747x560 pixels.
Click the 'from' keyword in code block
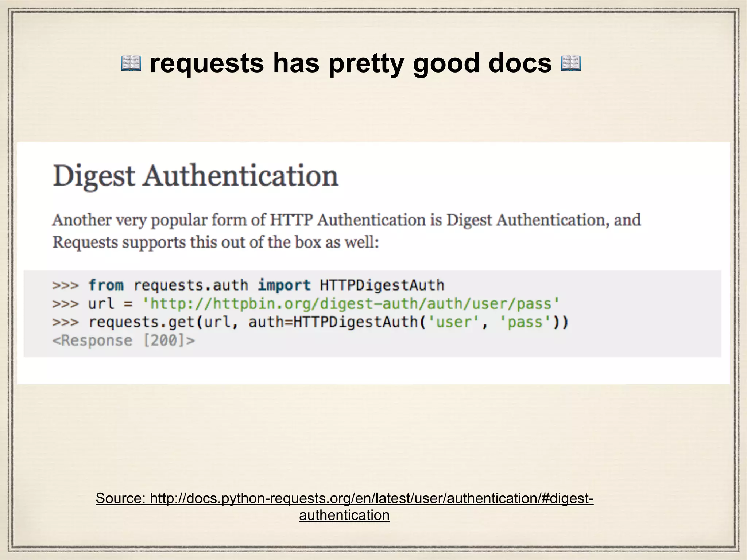click(x=106, y=285)
